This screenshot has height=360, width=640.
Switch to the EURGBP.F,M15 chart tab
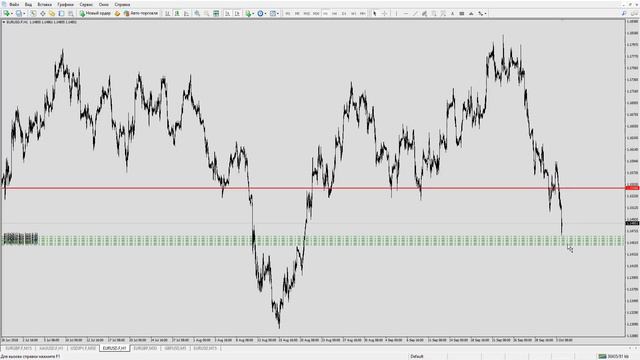pos(18,348)
